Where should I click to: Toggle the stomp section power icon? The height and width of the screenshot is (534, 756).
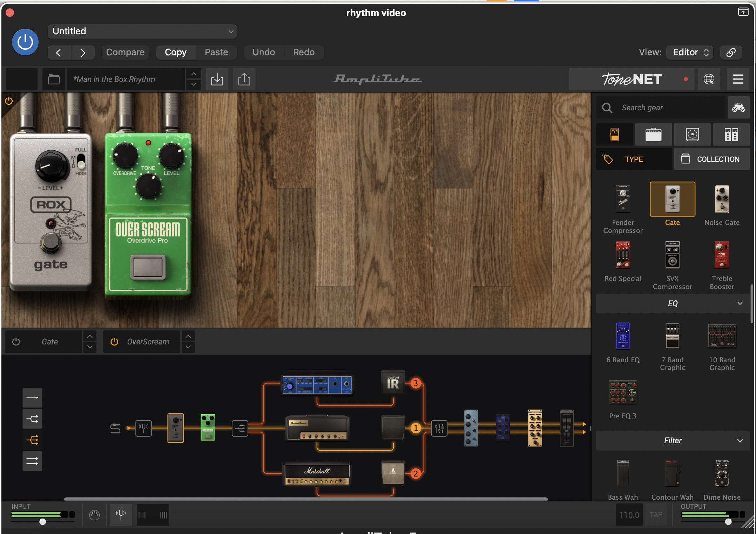click(x=9, y=101)
